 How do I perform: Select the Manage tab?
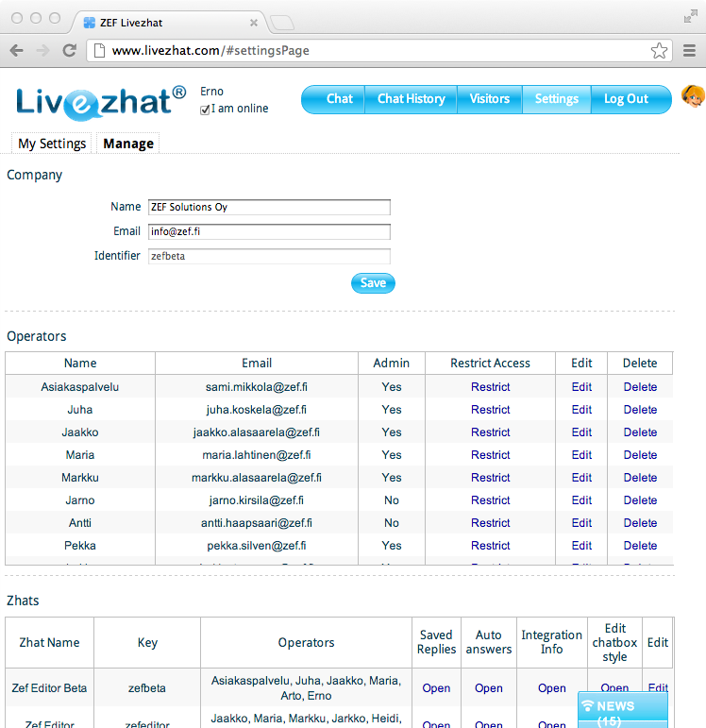(x=128, y=144)
